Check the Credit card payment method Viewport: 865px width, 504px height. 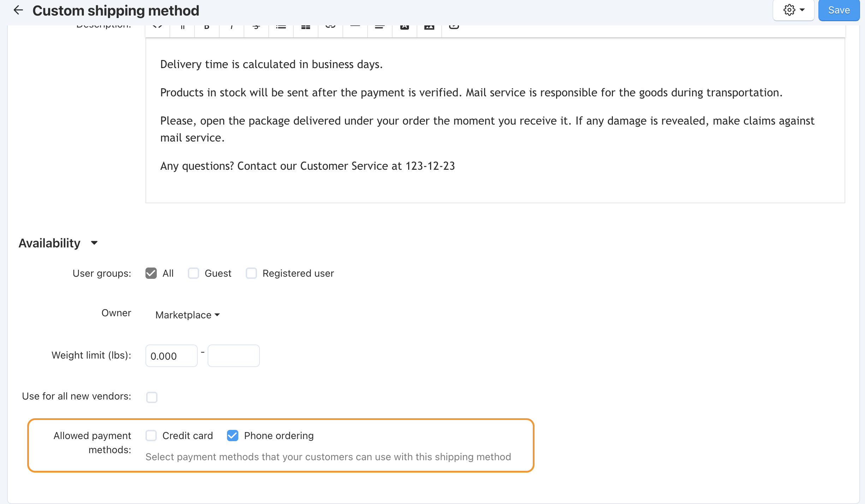tap(151, 436)
